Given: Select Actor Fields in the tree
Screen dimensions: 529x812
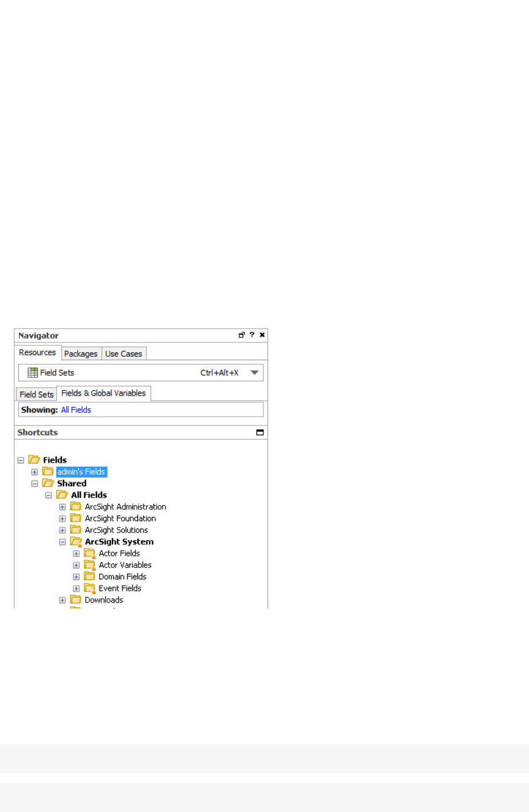Looking at the screenshot, I should point(119,554).
